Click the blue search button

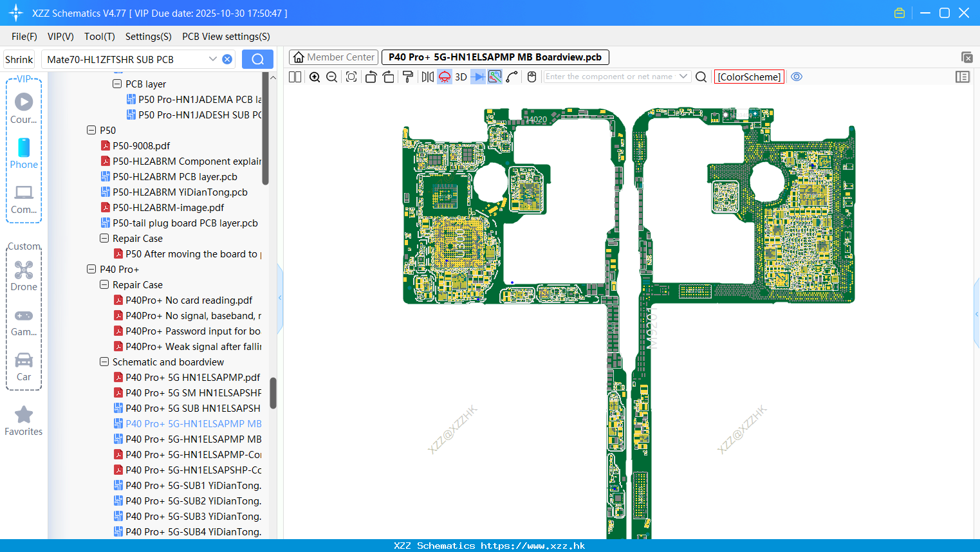pyautogui.click(x=257, y=59)
